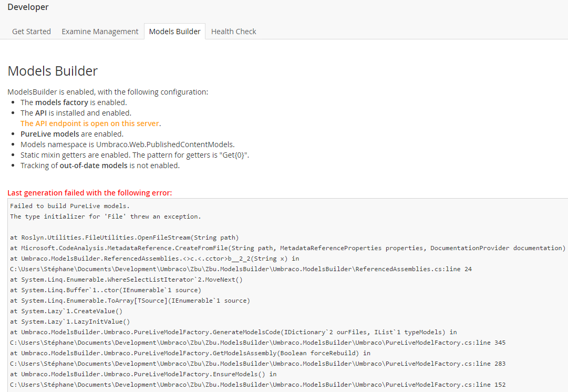Click 'PureLive models are enabled' item
This screenshot has height=392, width=568.
tap(72, 134)
